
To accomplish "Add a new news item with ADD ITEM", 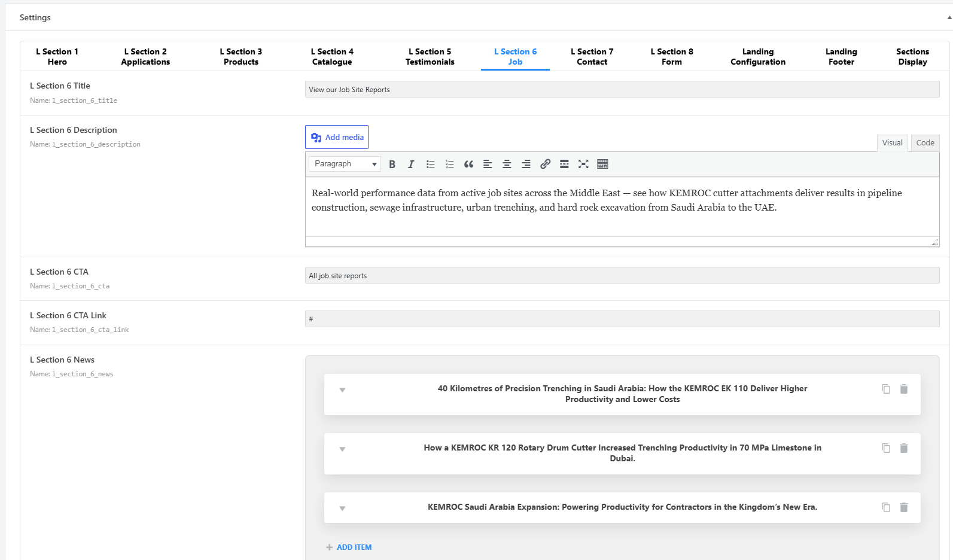I will (349, 547).
